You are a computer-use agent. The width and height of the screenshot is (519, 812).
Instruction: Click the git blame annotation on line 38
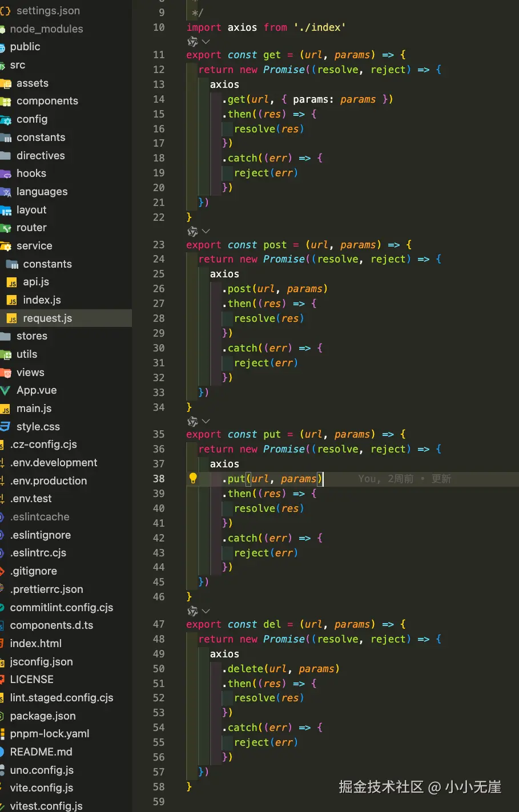pos(404,479)
